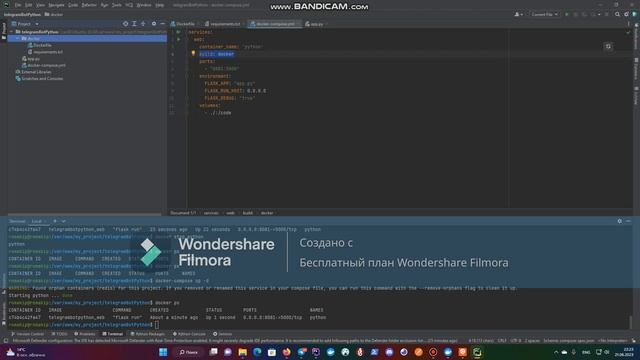Click run gutter icon beside web line

(178, 39)
